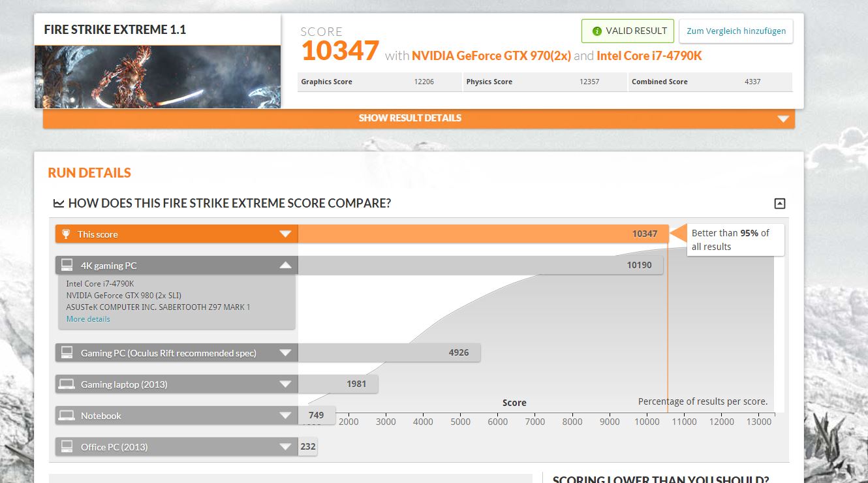The width and height of the screenshot is (868, 483).
Task: Expand the Notebook row arrow
Action: (x=285, y=415)
